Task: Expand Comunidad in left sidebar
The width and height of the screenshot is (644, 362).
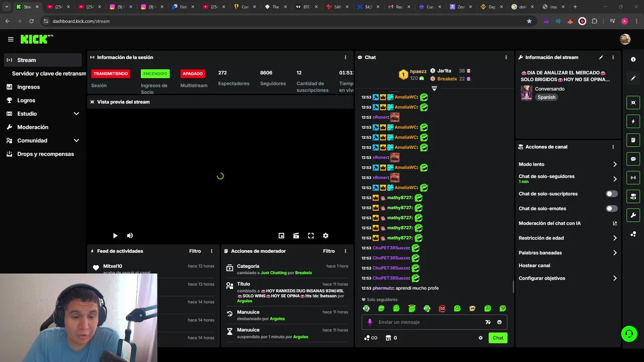Action: click(x=76, y=141)
